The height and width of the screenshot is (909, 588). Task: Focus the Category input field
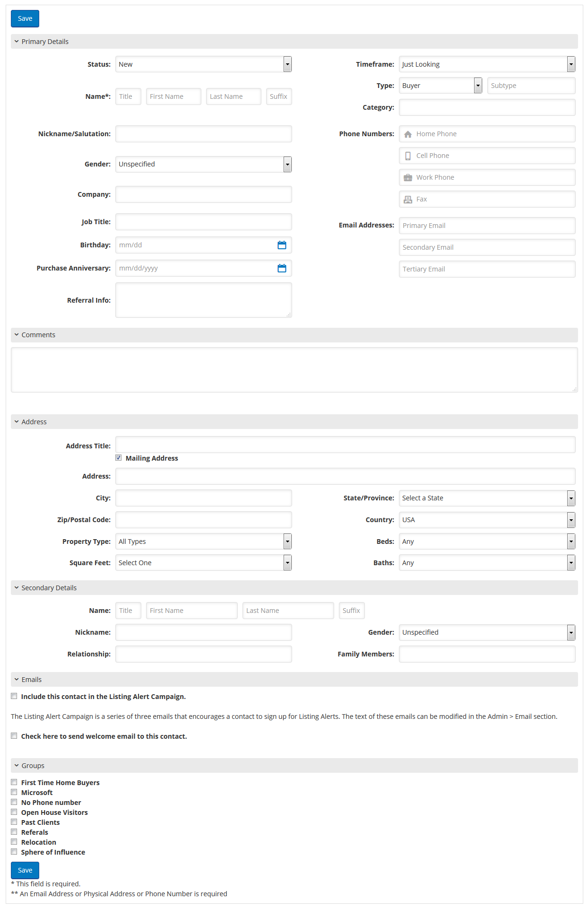pos(487,107)
